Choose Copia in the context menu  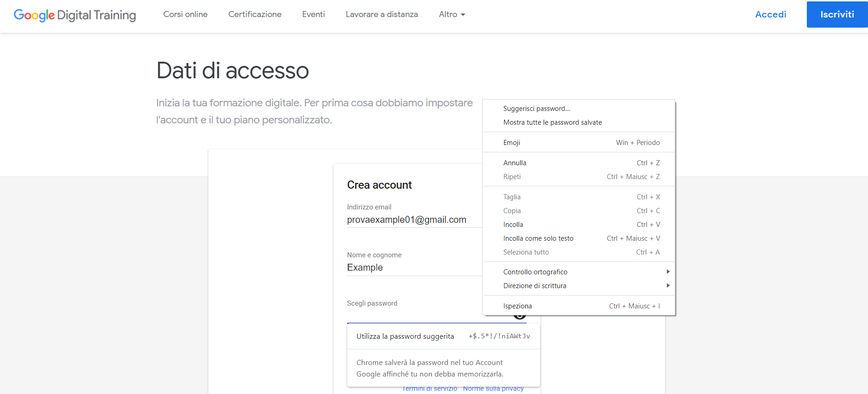tap(579, 211)
